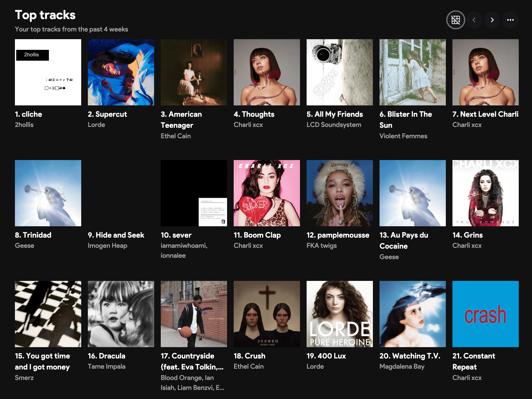This screenshot has height=399, width=532.
Task: Click the '7. Next Level Charli' title
Action: click(486, 114)
